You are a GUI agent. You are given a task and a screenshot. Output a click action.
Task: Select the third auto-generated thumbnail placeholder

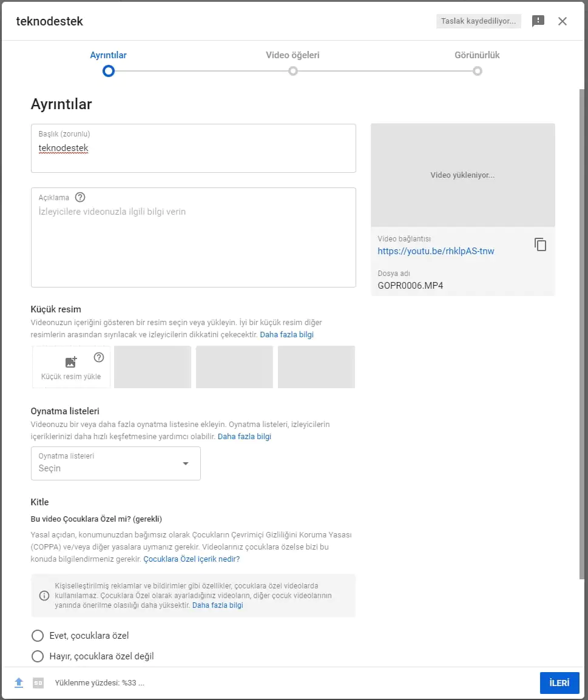(x=317, y=367)
